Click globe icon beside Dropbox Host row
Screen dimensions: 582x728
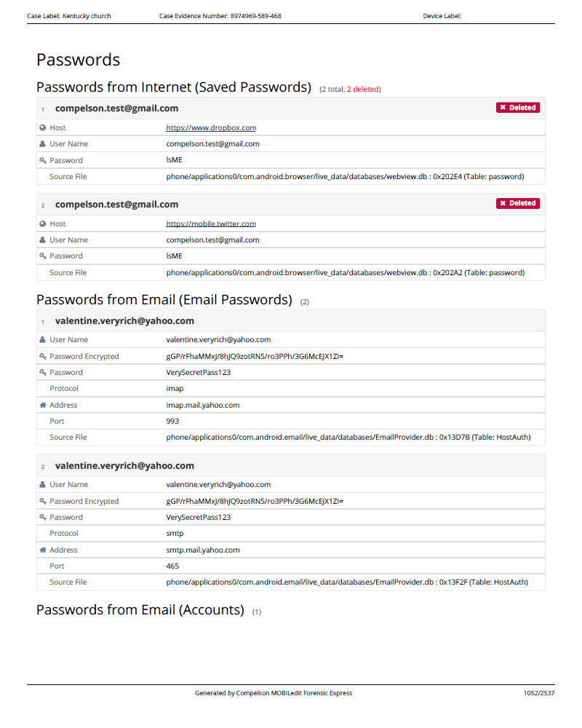pyautogui.click(x=43, y=127)
